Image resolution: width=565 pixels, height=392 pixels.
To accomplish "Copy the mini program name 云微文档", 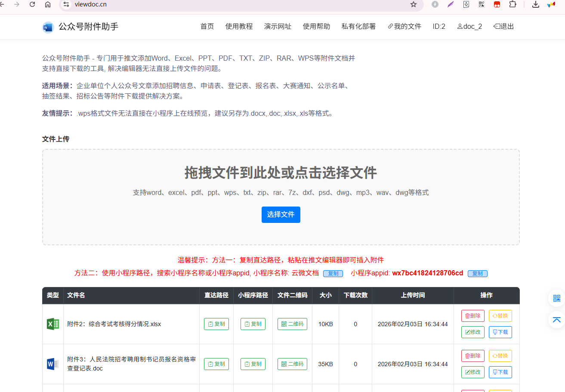I will pyautogui.click(x=333, y=273).
